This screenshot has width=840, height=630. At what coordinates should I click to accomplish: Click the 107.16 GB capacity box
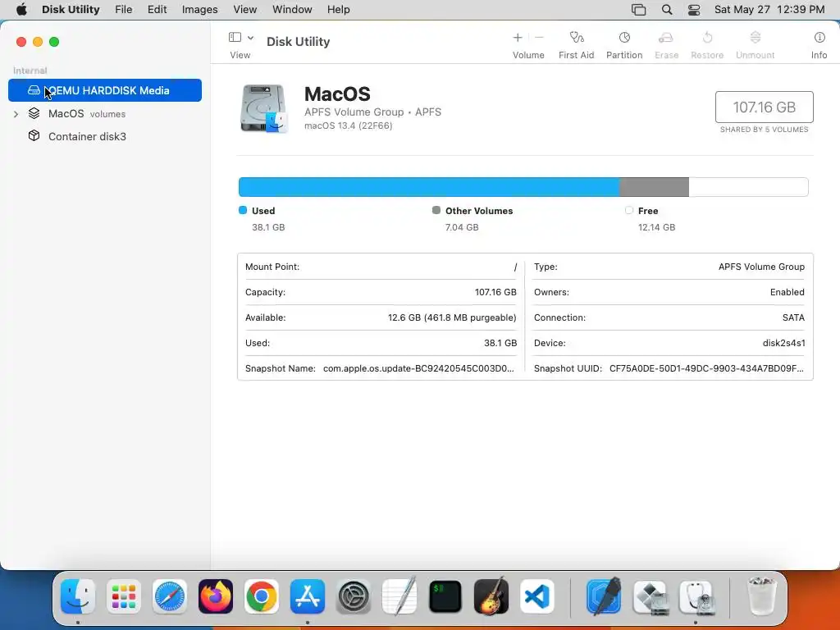[764, 107]
